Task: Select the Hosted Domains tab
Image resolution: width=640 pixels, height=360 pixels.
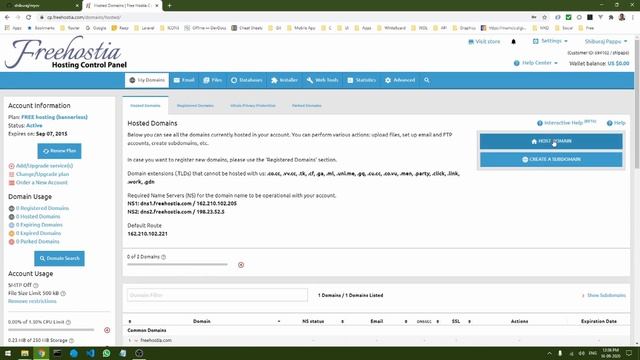Action: pyautogui.click(x=145, y=106)
